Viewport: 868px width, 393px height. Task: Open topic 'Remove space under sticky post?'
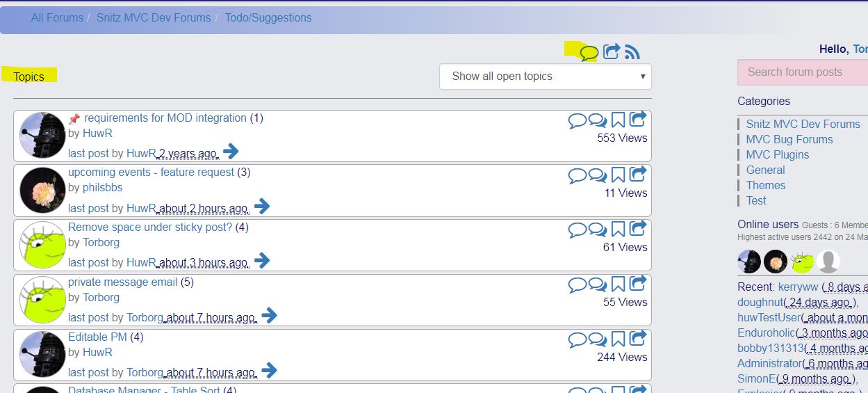[149, 227]
